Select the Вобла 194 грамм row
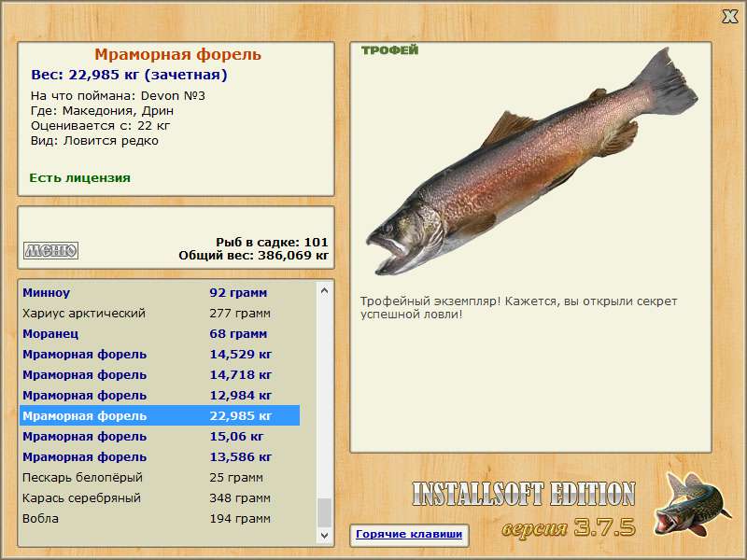 pyautogui.click(x=160, y=518)
